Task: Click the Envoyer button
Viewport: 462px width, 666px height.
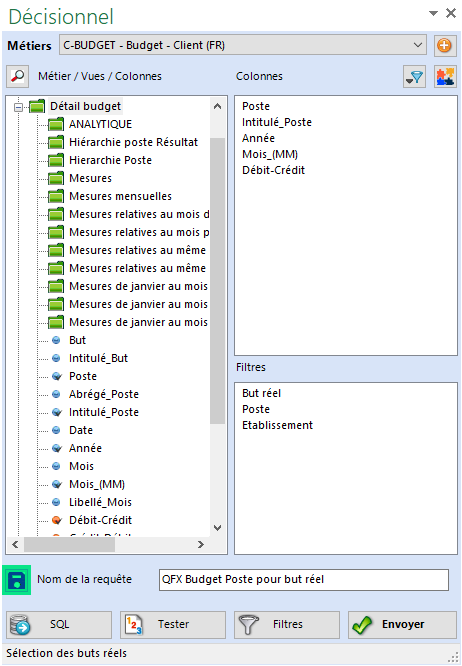Action: coord(402,624)
